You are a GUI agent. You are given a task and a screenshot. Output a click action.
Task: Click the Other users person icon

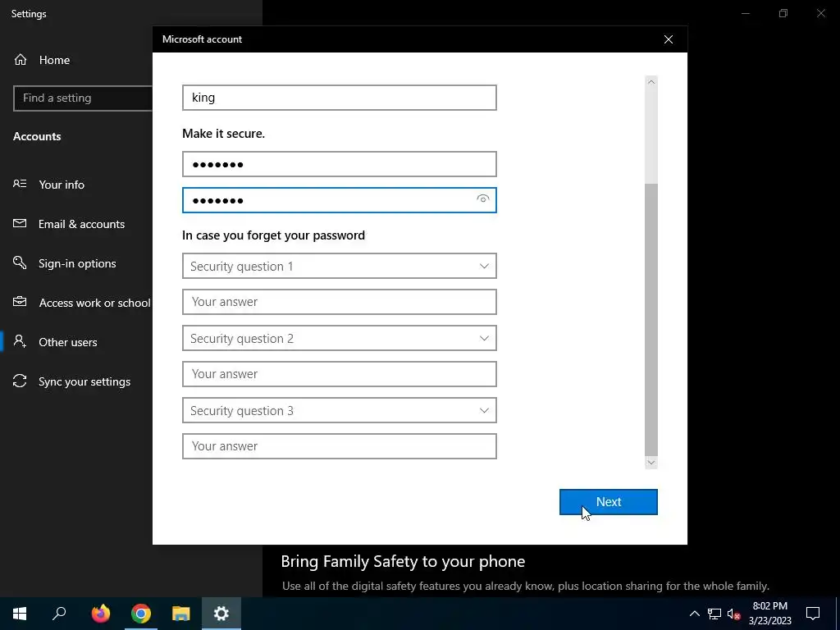click(20, 341)
